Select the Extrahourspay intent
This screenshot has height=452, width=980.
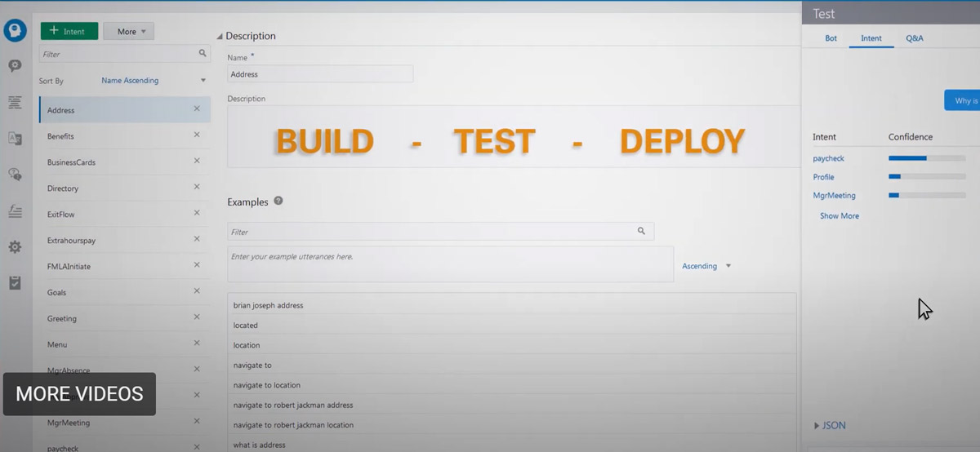click(125, 241)
